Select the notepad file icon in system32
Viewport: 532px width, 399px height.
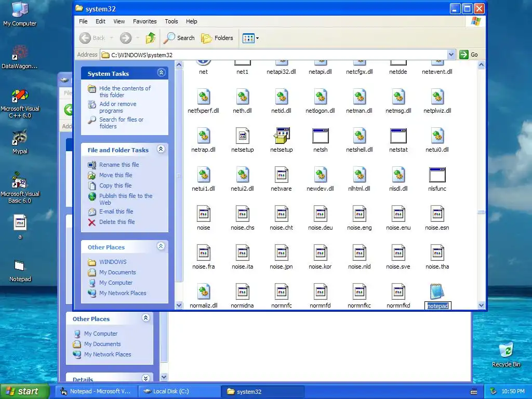pos(437,291)
